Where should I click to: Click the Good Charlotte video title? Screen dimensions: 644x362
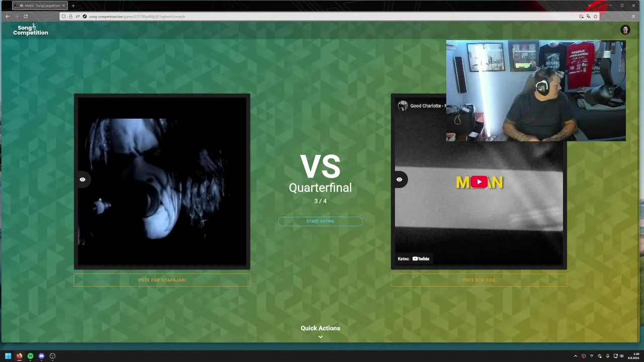tap(428, 106)
